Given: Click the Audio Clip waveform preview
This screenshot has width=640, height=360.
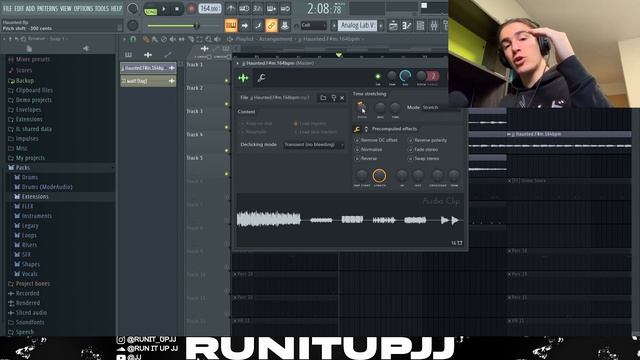Looking at the screenshot, I should tap(350, 220).
